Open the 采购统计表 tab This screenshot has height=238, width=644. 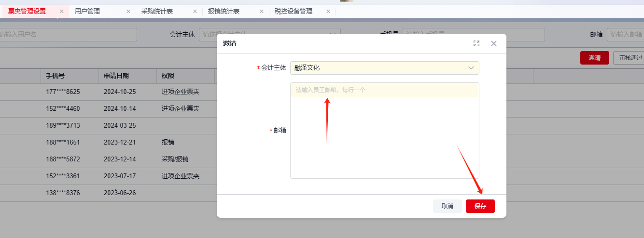(x=157, y=12)
